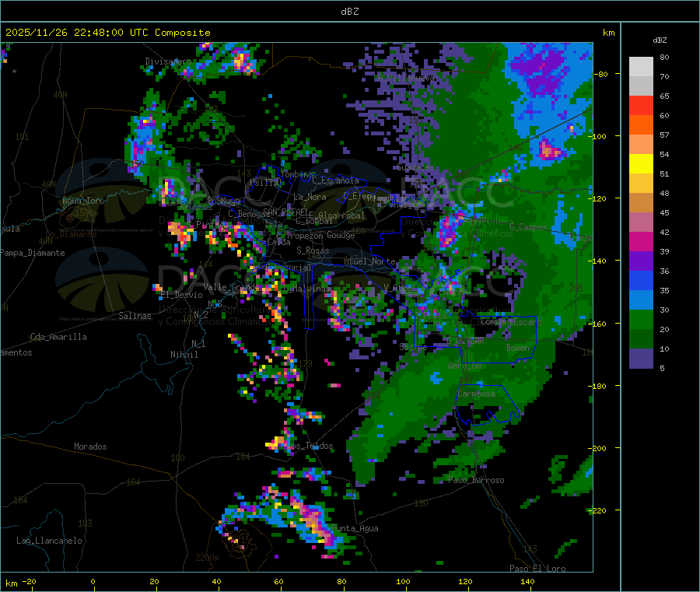Click the Divisadero map label
Viewport: 700px width, 592px height.
pos(168,61)
